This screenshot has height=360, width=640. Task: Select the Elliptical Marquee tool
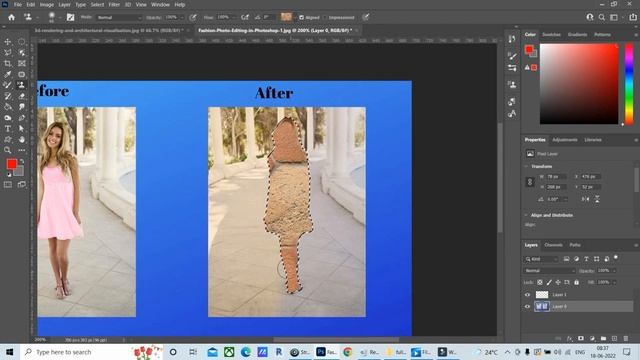(x=22, y=42)
